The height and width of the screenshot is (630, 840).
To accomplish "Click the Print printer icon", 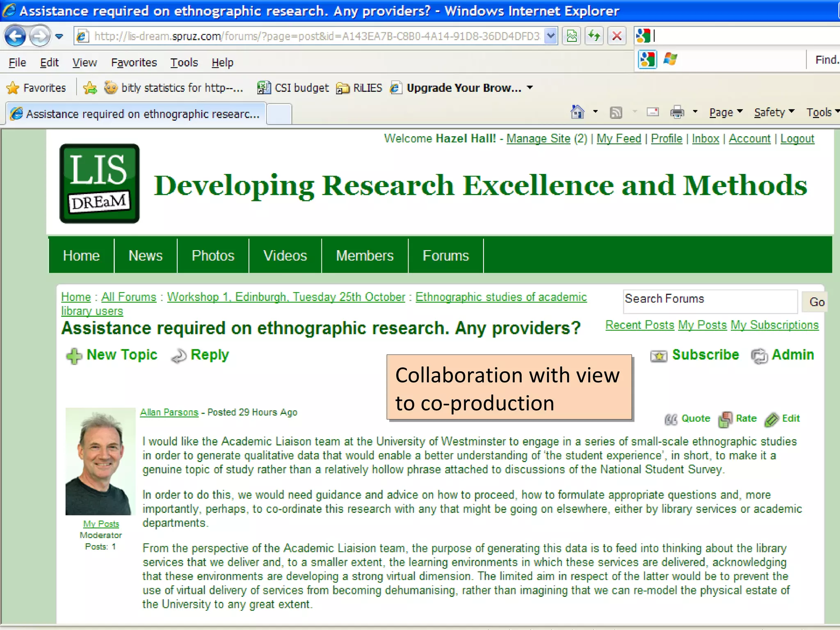I will [x=677, y=112].
